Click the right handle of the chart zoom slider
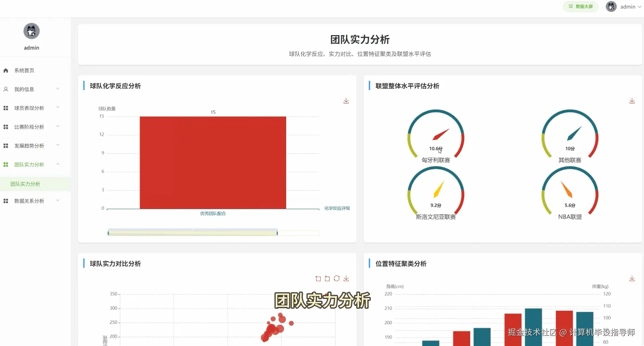The height and width of the screenshot is (346, 644). pos(277,233)
